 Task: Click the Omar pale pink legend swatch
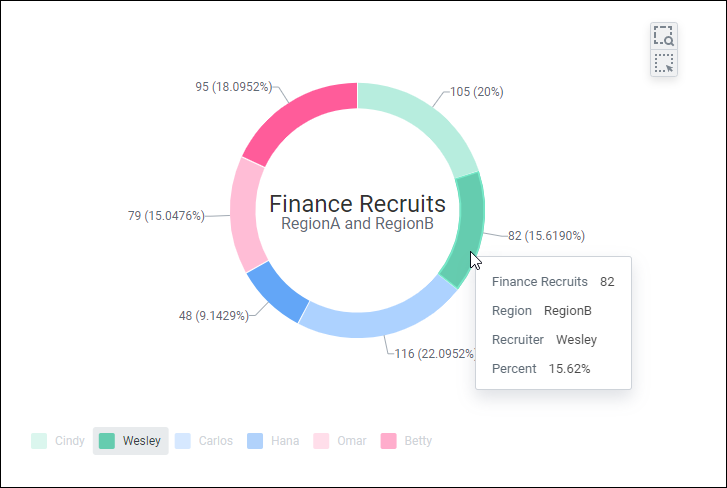(x=321, y=441)
